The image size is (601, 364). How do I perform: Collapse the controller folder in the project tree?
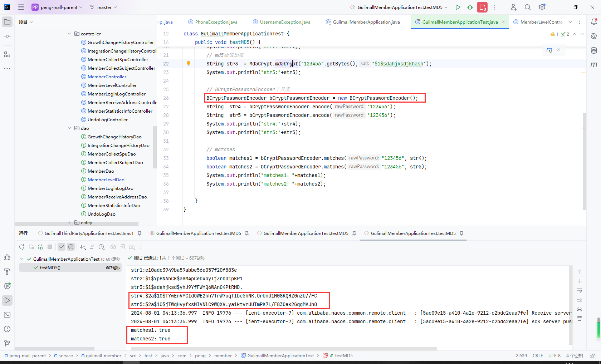69,34
